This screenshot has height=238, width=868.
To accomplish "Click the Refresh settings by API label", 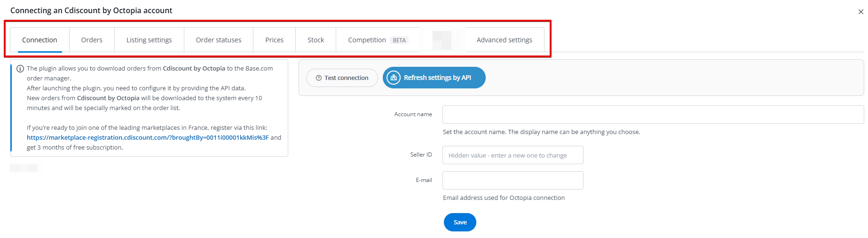I will [x=437, y=78].
